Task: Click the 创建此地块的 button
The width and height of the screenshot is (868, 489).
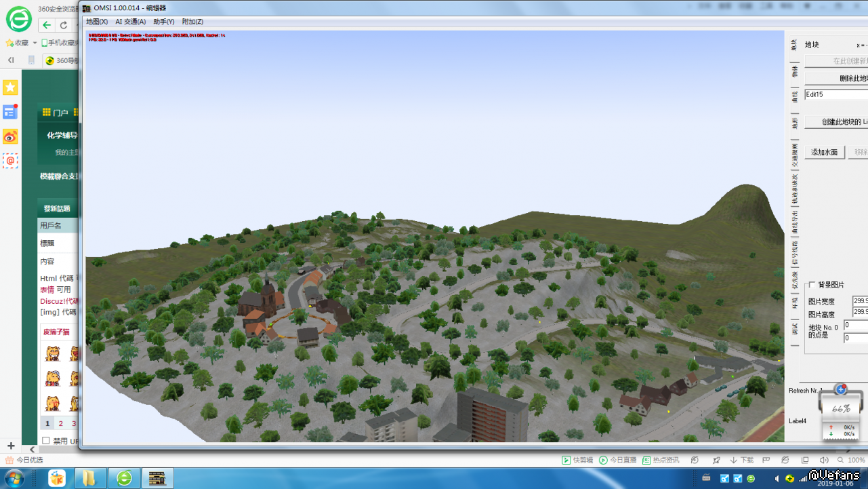Action: coord(836,122)
